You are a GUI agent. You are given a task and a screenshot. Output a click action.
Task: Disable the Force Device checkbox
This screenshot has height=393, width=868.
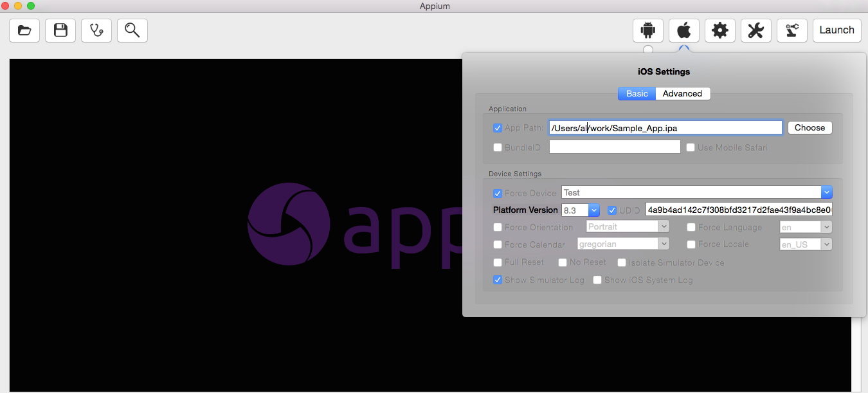click(498, 193)
